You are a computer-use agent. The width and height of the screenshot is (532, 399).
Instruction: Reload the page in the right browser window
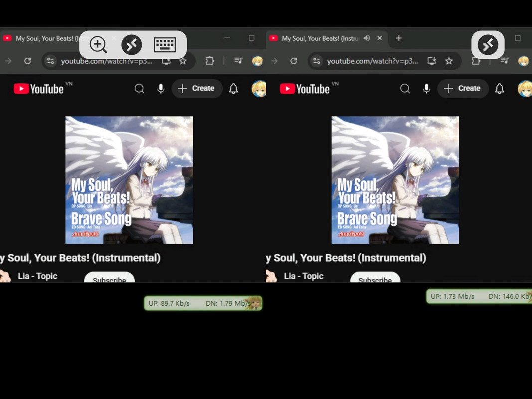[294, 61]
